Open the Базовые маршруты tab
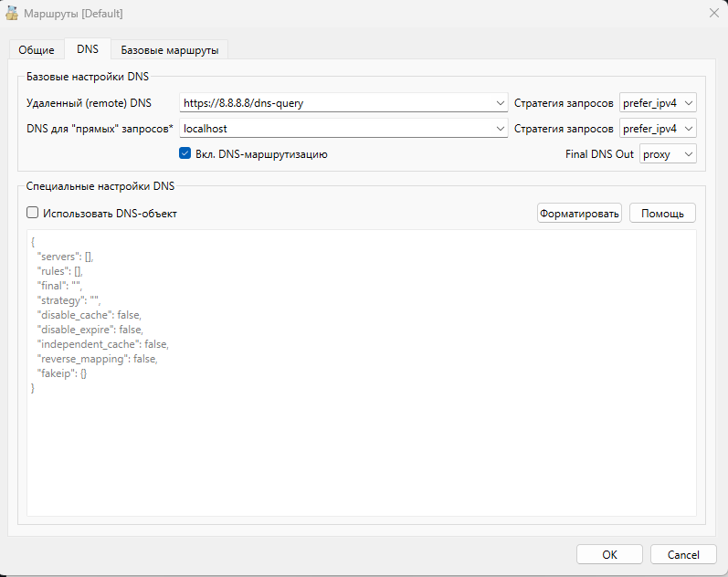Image resolution: width=728 pixels, height=577 pixels. tap(170, 49)
